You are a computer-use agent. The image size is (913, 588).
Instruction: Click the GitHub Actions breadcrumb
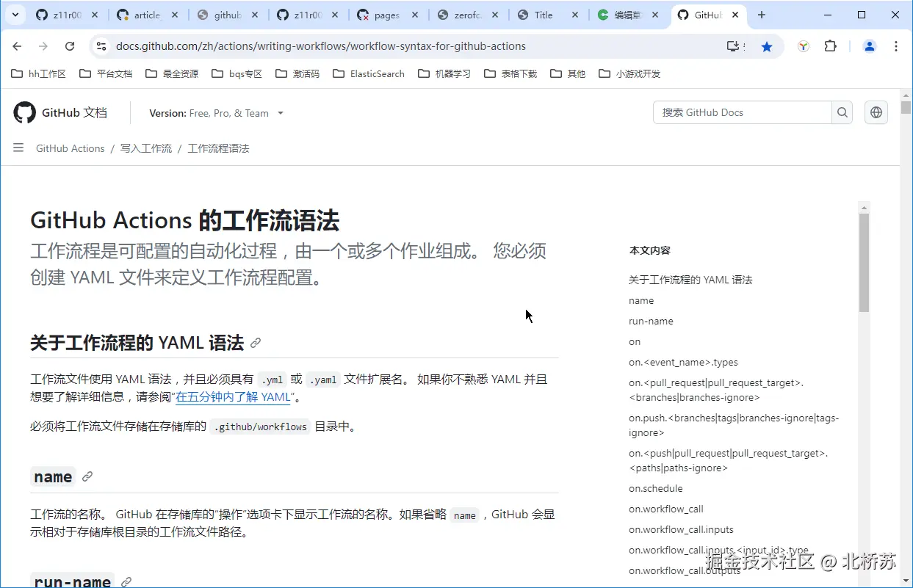(71, 148)
